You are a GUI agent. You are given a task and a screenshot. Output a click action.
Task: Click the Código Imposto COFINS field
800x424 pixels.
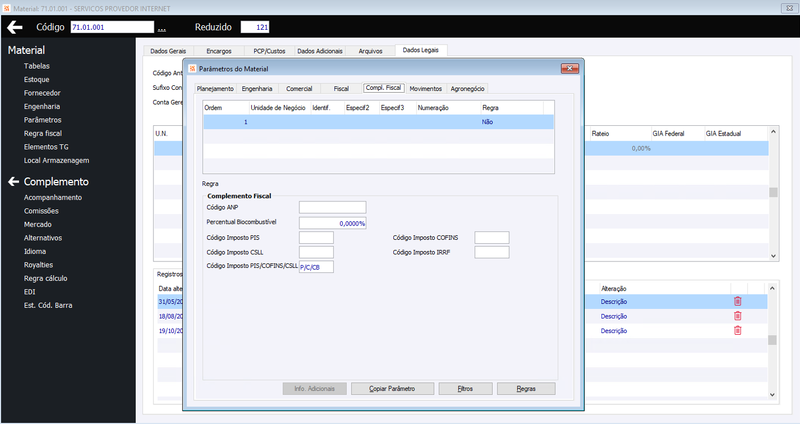(492, 237)
